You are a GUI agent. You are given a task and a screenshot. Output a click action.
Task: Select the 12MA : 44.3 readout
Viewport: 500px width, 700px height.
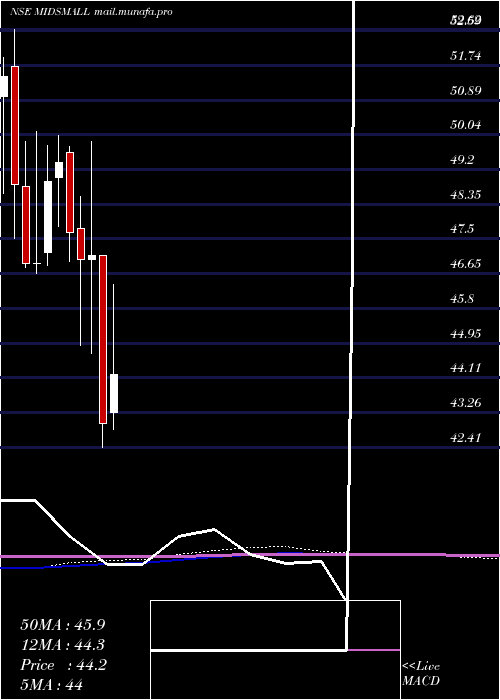point(63,645)
